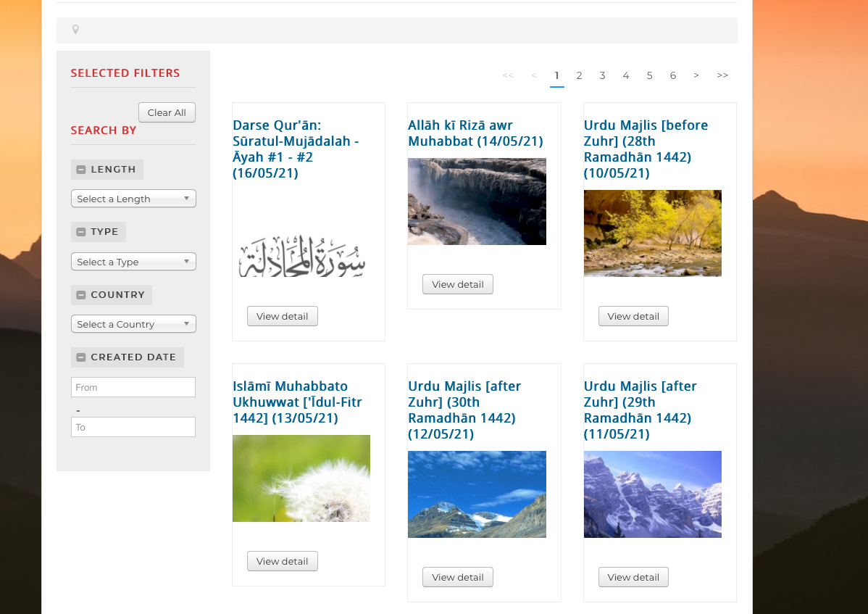View detail for 29th Ramadhān Majlis
The width and height of the screenshot is (868, 614).
[633, 578]
